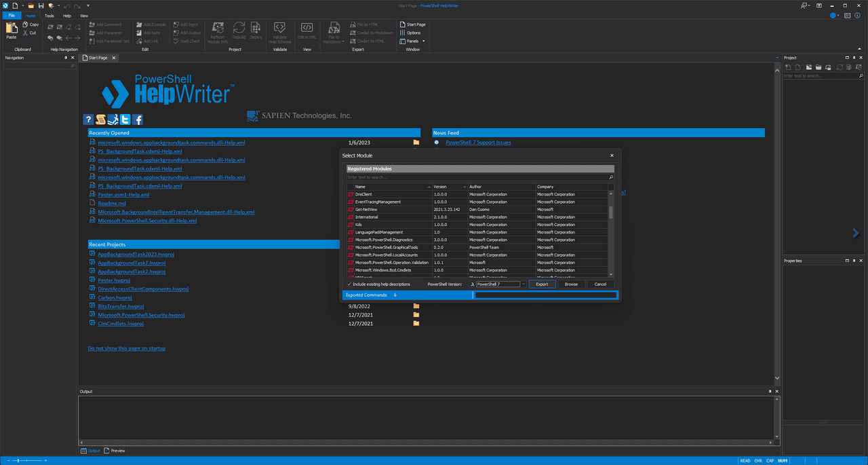
Task: Close the Start Page document tab
Action: 114,58
